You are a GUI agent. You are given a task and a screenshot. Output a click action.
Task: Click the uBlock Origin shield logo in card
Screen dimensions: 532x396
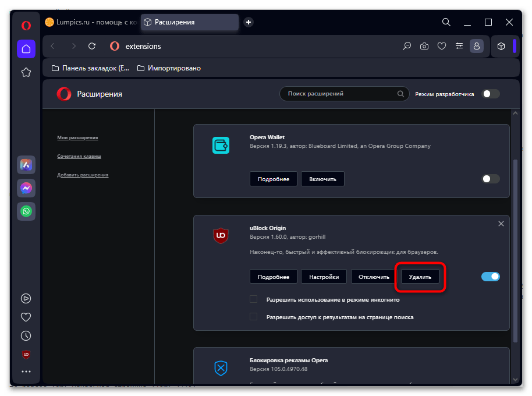[x=221, y=236]
